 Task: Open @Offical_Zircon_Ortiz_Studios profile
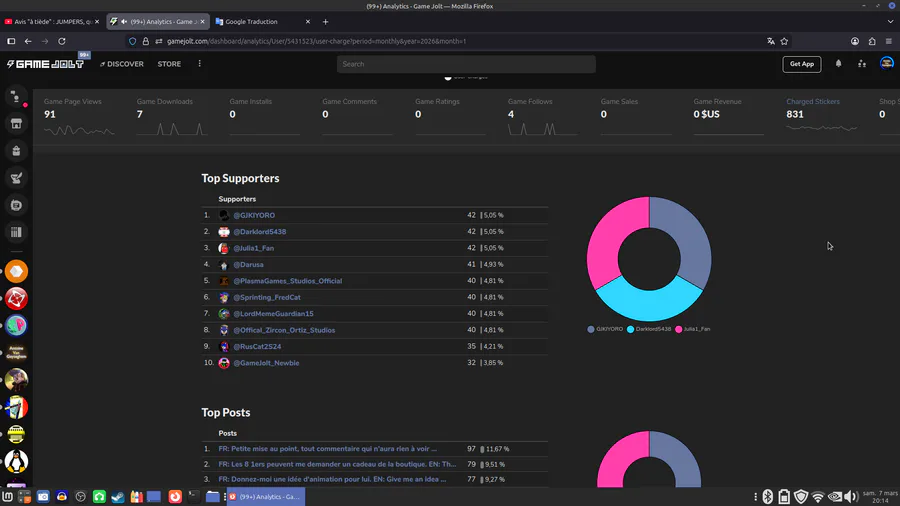(284, 330)
